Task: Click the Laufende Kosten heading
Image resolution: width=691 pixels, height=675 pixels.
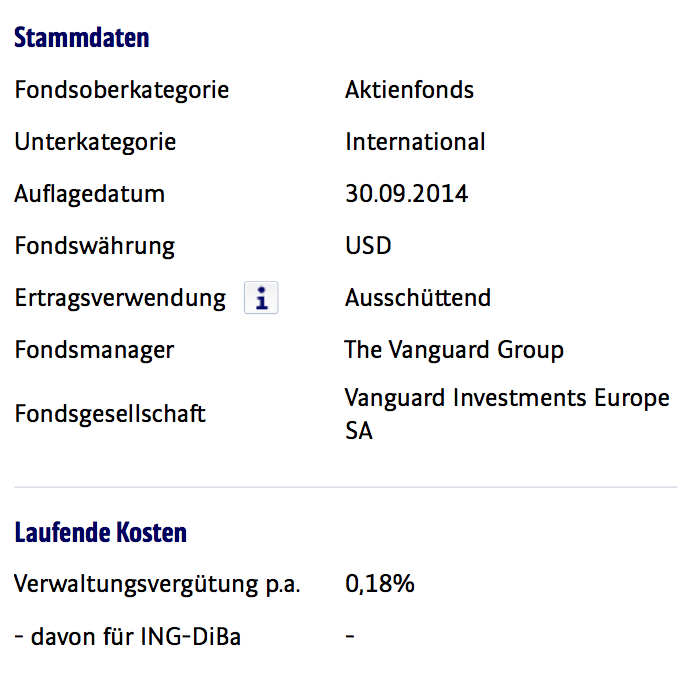Action: click(101, 533)
